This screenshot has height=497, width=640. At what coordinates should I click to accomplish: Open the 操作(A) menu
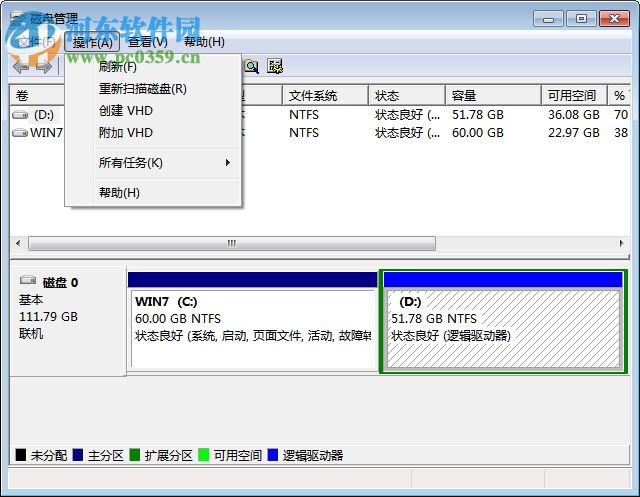coord(92,42)
